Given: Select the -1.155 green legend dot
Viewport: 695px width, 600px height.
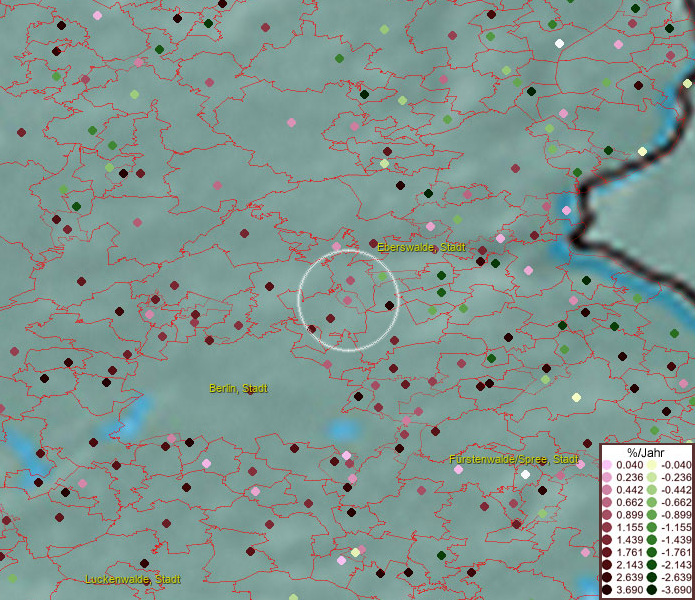Looking at the screenshot, I should click(652, 526).
